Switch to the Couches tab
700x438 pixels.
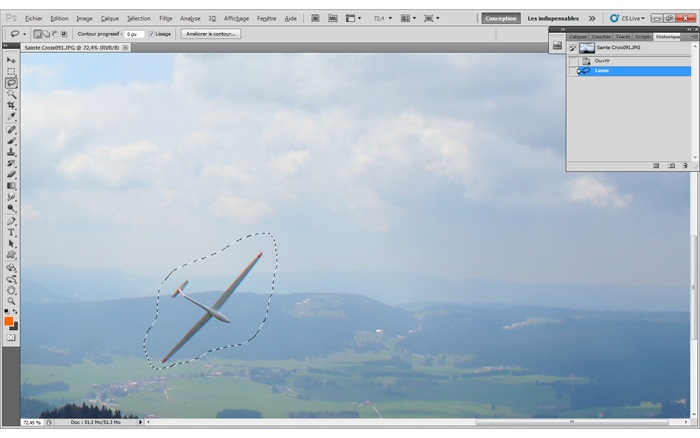601,37
